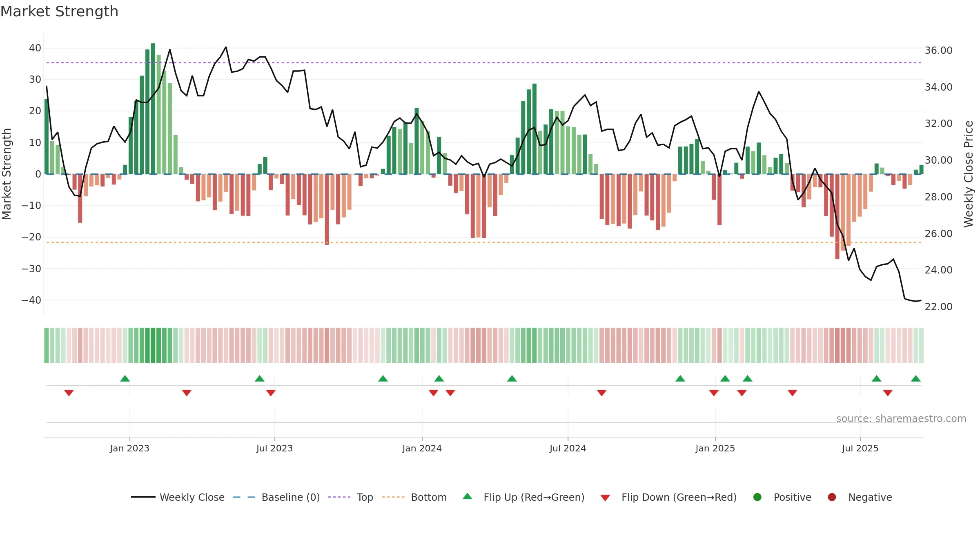Click the Market Strength chart title

(x=59, y=11)
